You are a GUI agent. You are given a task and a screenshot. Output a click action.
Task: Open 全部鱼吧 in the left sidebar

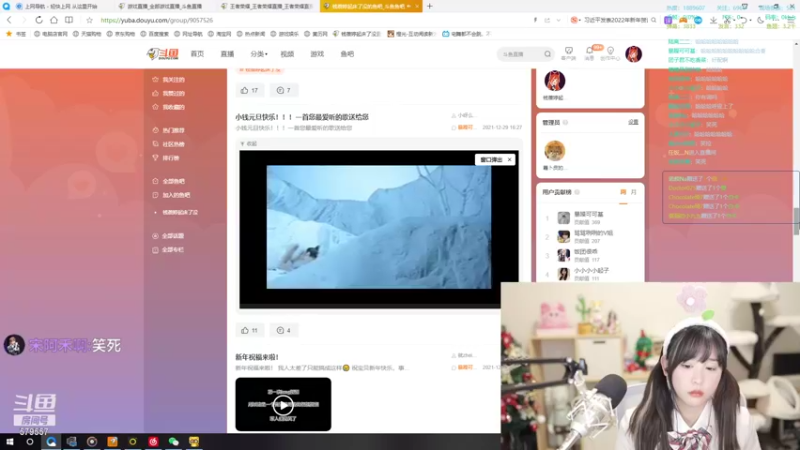tap(169, 181)
